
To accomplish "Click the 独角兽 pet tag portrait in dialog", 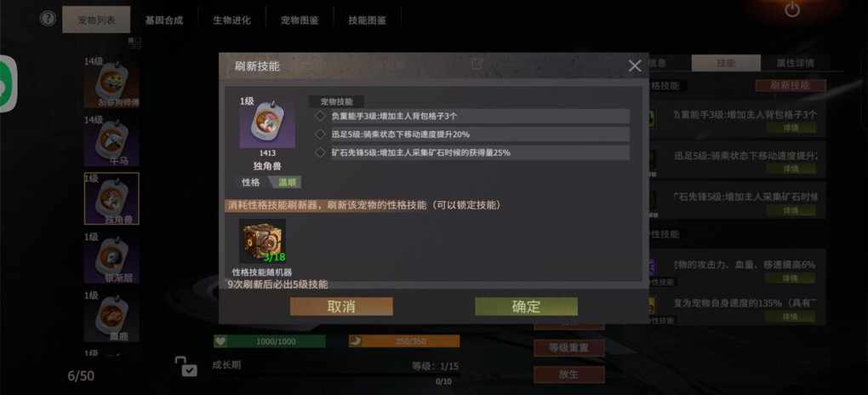I will (x=267, y=122).
